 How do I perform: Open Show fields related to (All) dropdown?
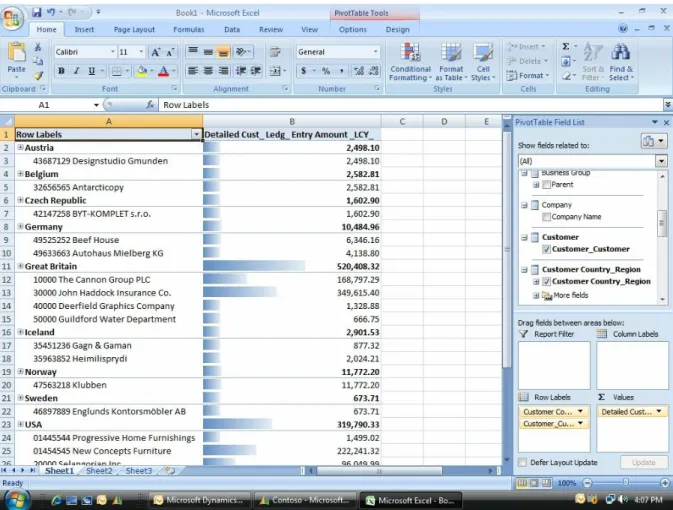click(x=661, y=161)
